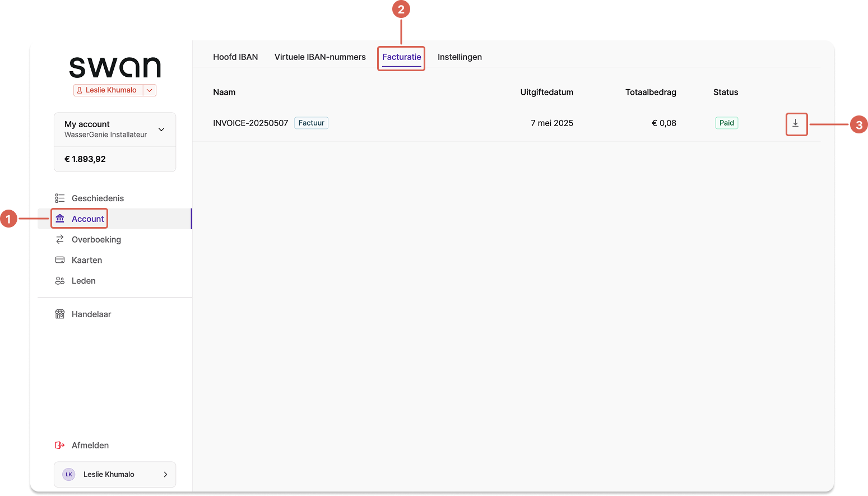Click the Swan logo

click(x=115, y=67)
